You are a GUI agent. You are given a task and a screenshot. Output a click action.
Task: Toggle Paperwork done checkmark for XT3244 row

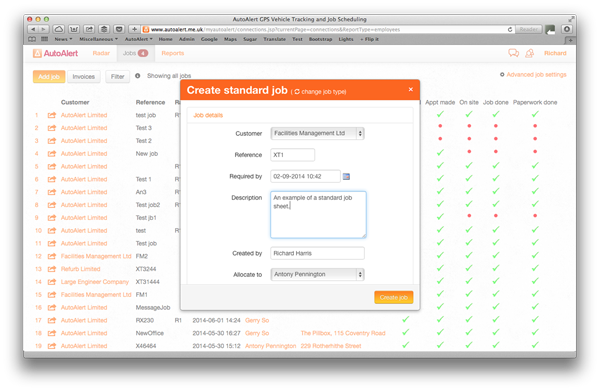tap(535, 268)
